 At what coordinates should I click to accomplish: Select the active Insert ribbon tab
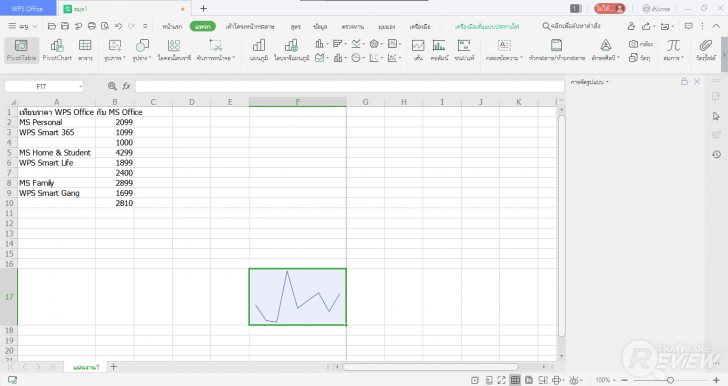(x=202, y=26)
